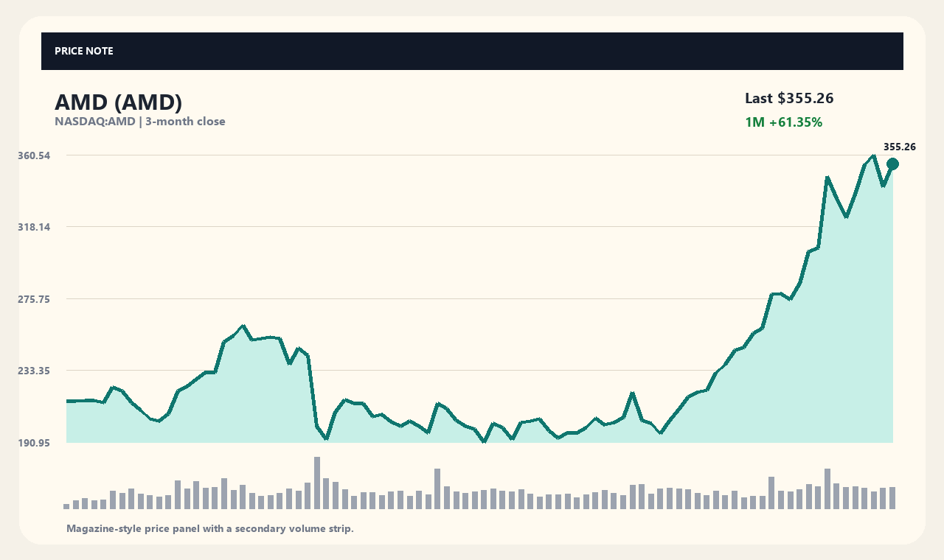Click the 275.75 y-axis label
The height and width of the screenshot is (560, 944).
34,299
